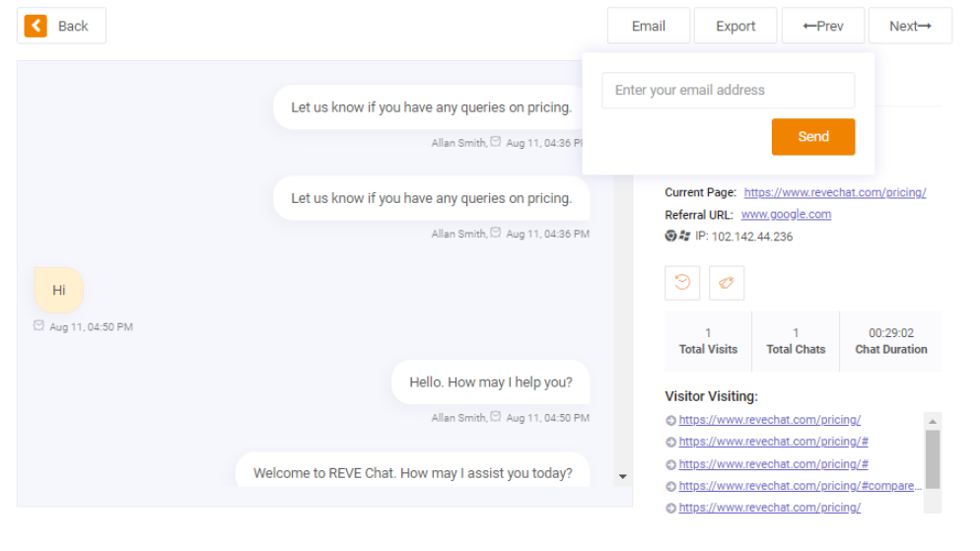
Task: Go to the next chat with Next
Action: [x=910, y=26]
